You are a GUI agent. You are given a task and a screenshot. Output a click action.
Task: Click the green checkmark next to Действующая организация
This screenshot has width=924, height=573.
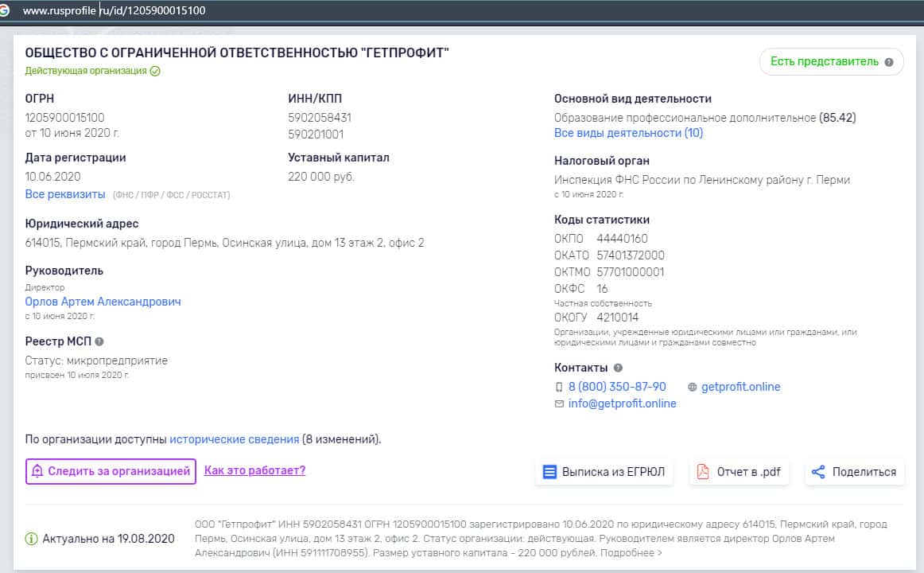155,72
